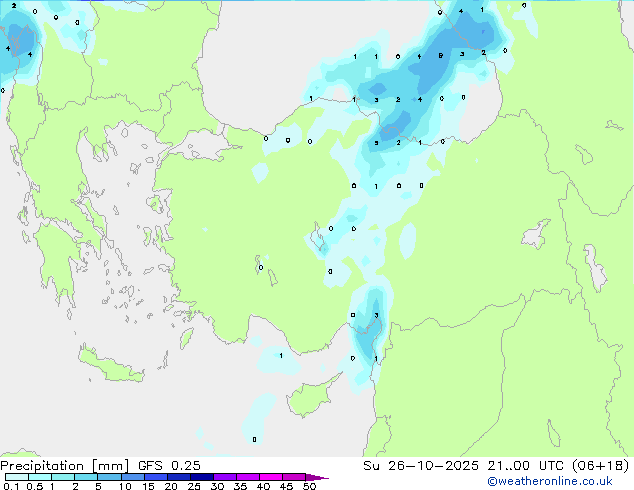Click the date text 'Su 26-10-2025'

(421, 466)
